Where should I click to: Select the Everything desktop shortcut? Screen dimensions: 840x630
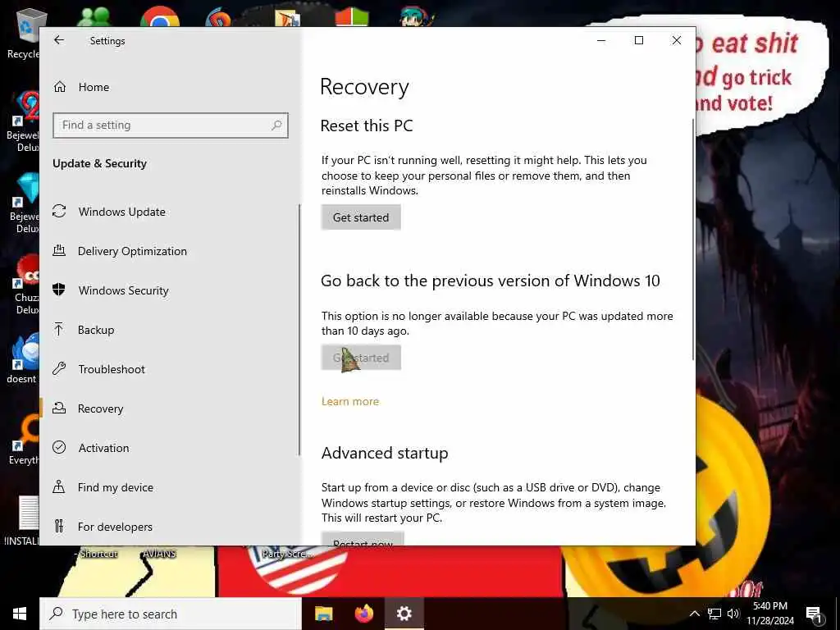pos(24,440)
